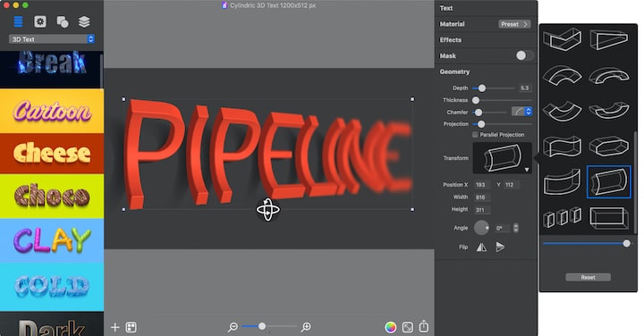Toggle the Mask switch
This screenshot has height=336, width=644.
pos(524,55)
